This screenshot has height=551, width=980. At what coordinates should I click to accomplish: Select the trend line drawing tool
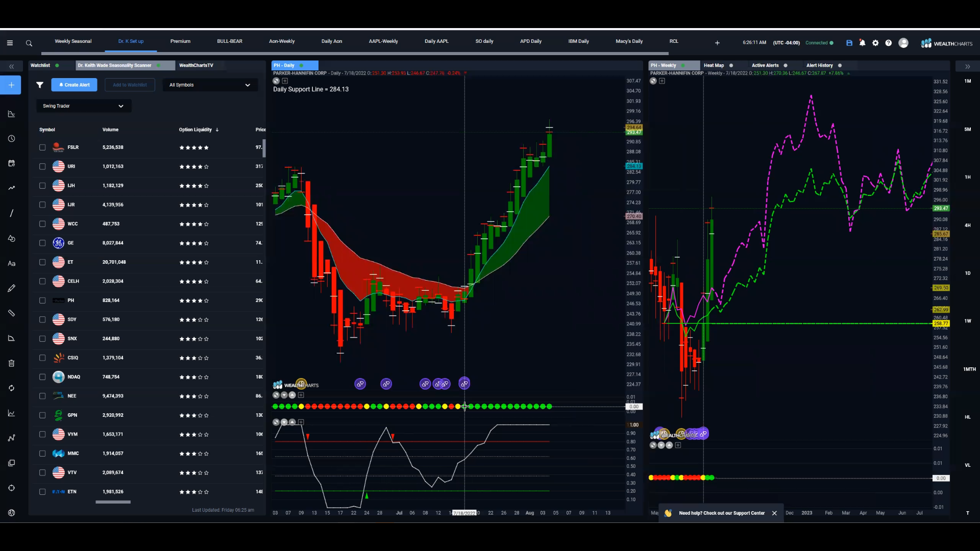point(11,213)
